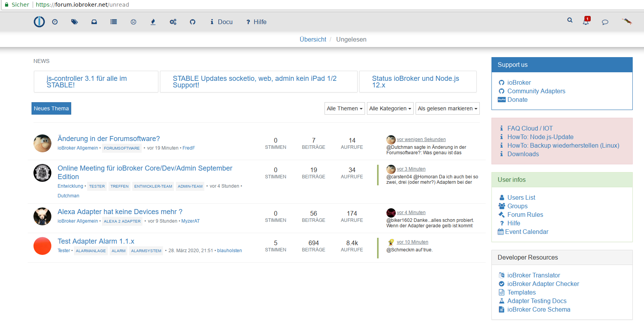The height and width of the screenshot is (326, 644).
Task: Open Users List link
Action: tap(521, 197)
